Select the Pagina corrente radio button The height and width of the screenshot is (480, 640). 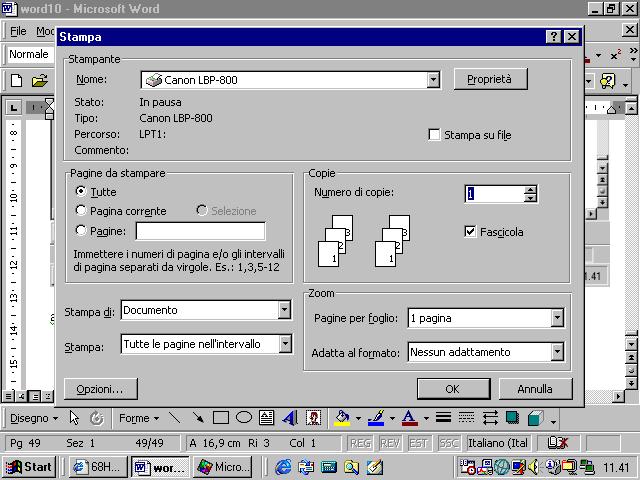pos(81,210)
